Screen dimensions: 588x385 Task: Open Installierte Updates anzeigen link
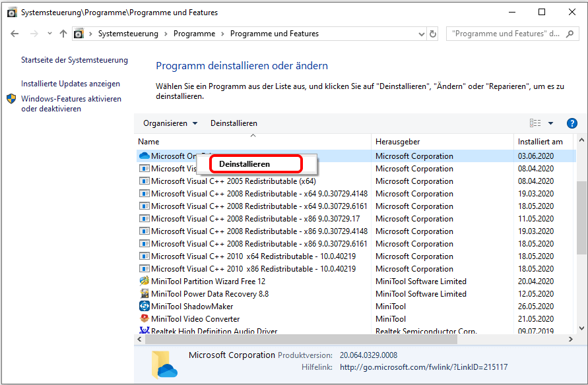pos(71,84)
